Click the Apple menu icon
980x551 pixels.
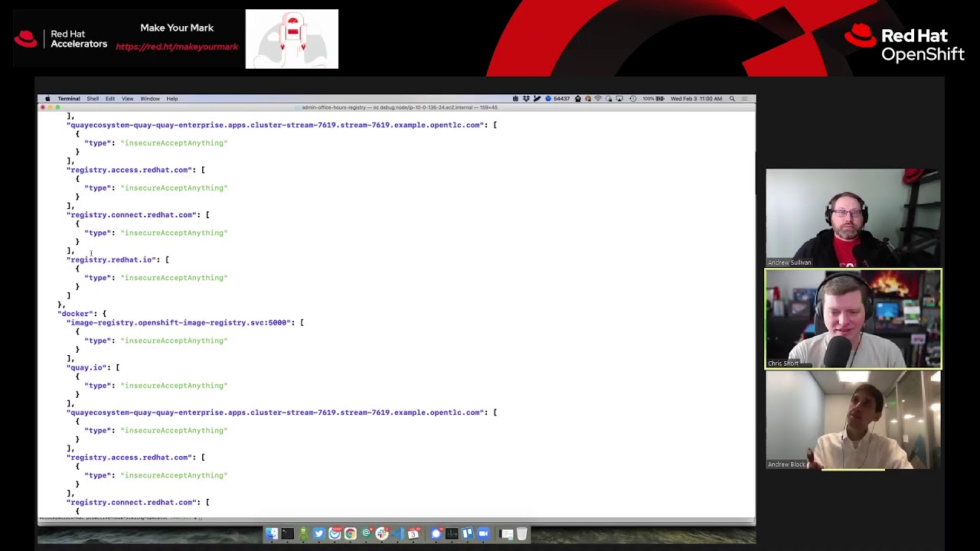tap(47, 99)
